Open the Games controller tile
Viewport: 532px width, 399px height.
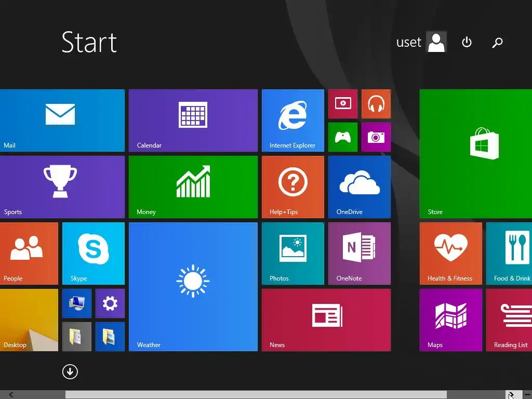coord(343,137)
